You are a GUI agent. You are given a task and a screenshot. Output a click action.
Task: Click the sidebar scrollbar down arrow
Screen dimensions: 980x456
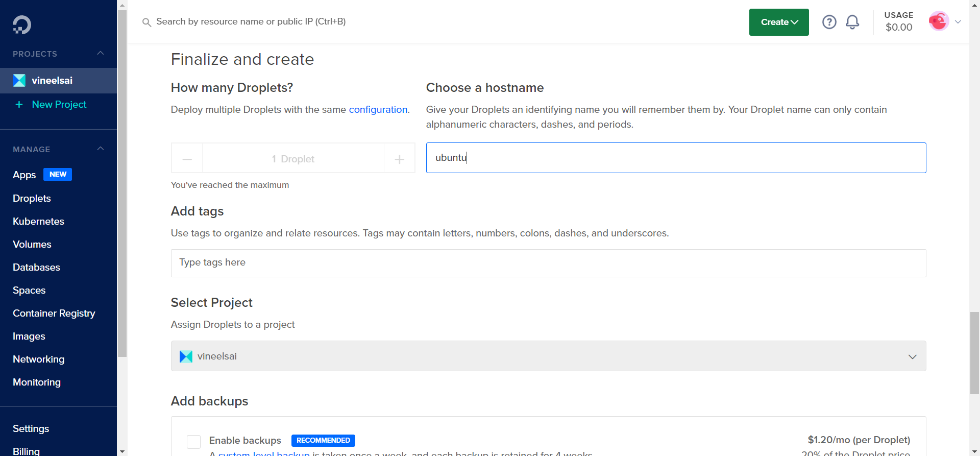[x=122, y=451]
